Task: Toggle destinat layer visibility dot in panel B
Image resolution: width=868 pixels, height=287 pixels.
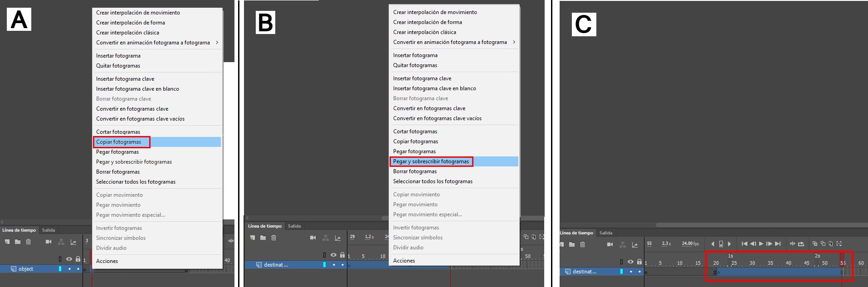Action: (x=334, y=265)
